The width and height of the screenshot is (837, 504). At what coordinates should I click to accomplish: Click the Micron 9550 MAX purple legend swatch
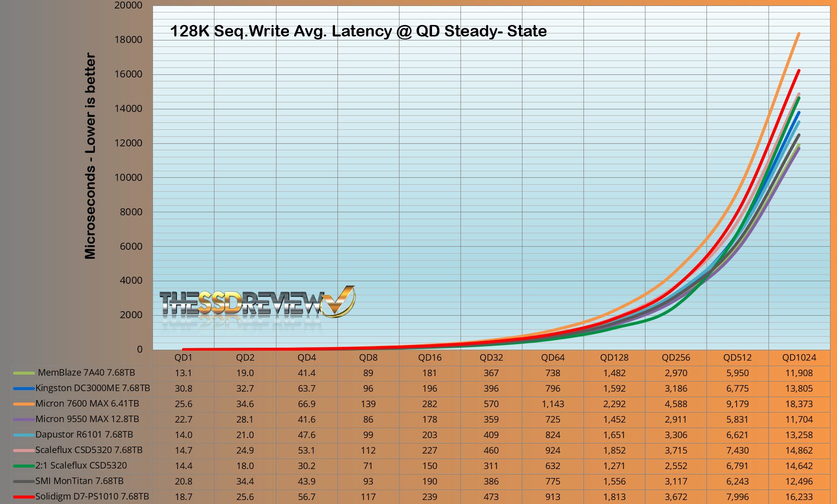(x=24, y=420)
